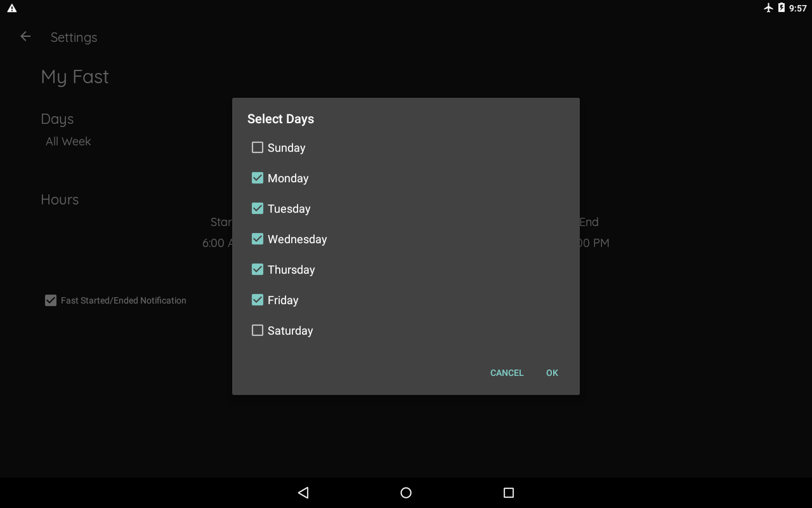
Task: Uncheck the Monday checkbox
Action: pos(258,178)
